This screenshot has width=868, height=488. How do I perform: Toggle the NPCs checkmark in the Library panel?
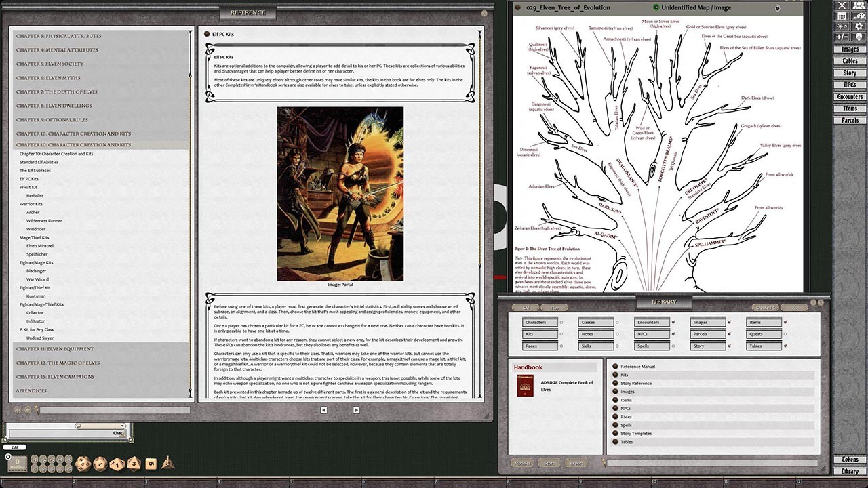(673, 334)
